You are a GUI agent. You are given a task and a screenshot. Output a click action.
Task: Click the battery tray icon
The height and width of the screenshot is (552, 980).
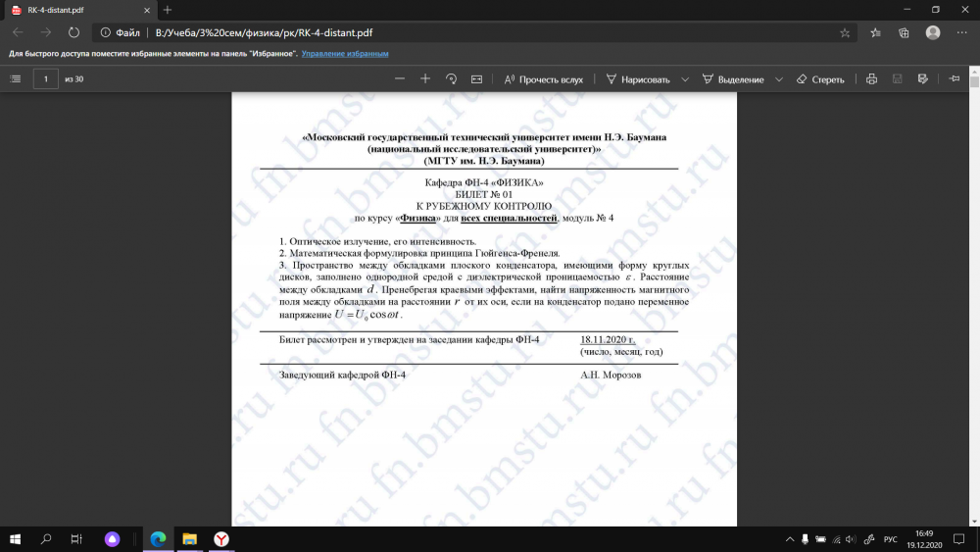point(820,539)
